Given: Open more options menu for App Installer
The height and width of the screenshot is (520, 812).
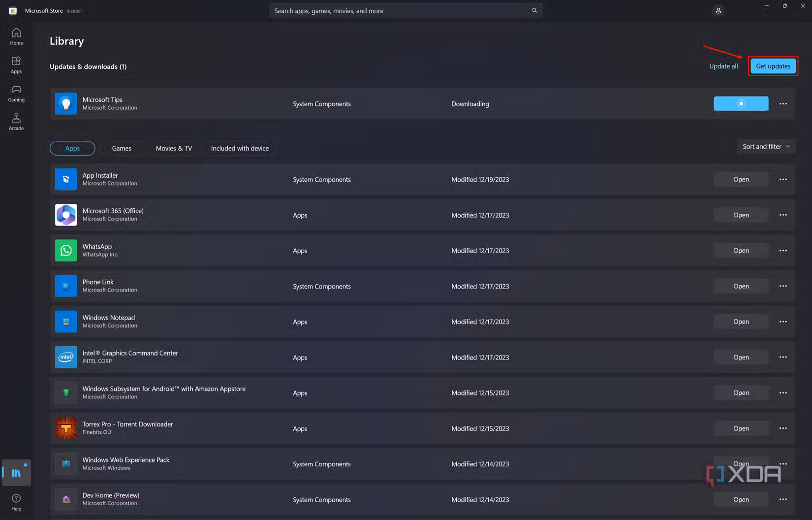Looking at the screenshot, I should (x=782, y=180).
